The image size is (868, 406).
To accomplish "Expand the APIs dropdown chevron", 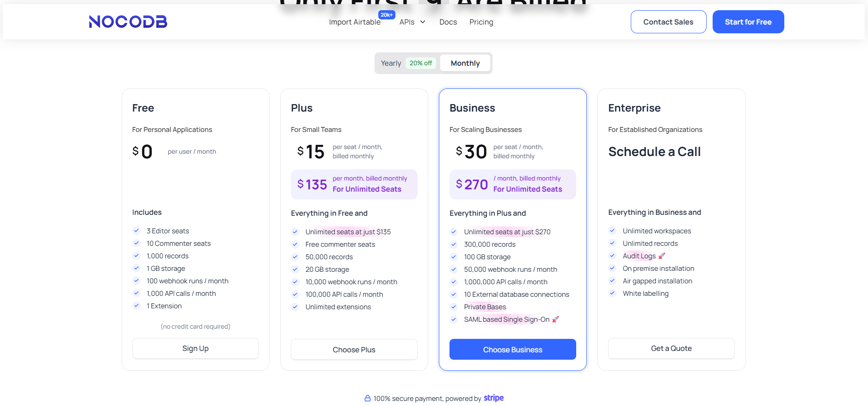I will [x=423, y=22].
